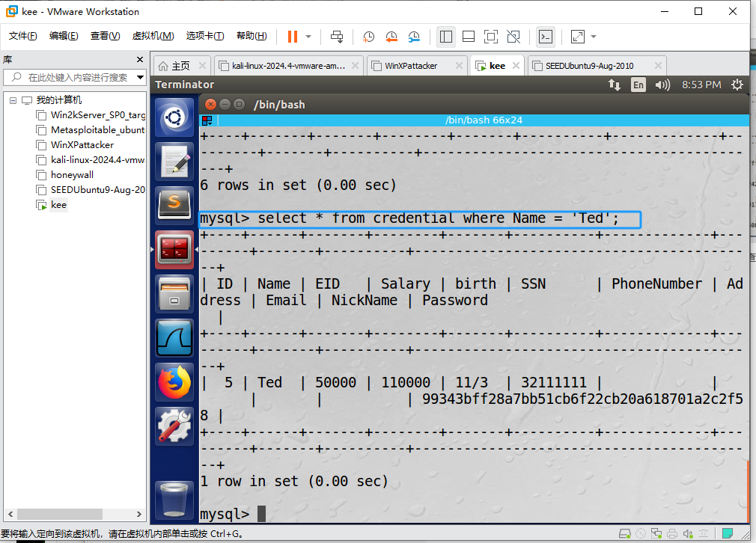Open the En keyboard layout indicator
756x543 pixels.
pyautogui.click(x=638, y=85)
